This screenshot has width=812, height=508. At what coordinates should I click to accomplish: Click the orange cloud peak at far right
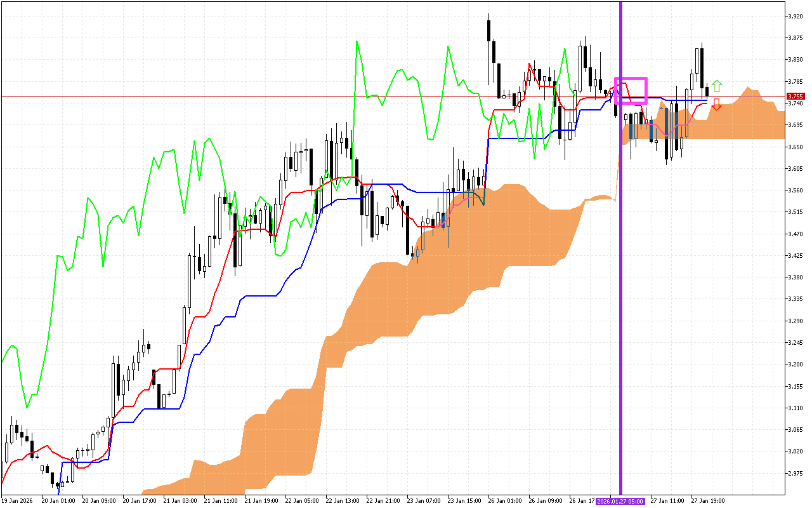749,88
